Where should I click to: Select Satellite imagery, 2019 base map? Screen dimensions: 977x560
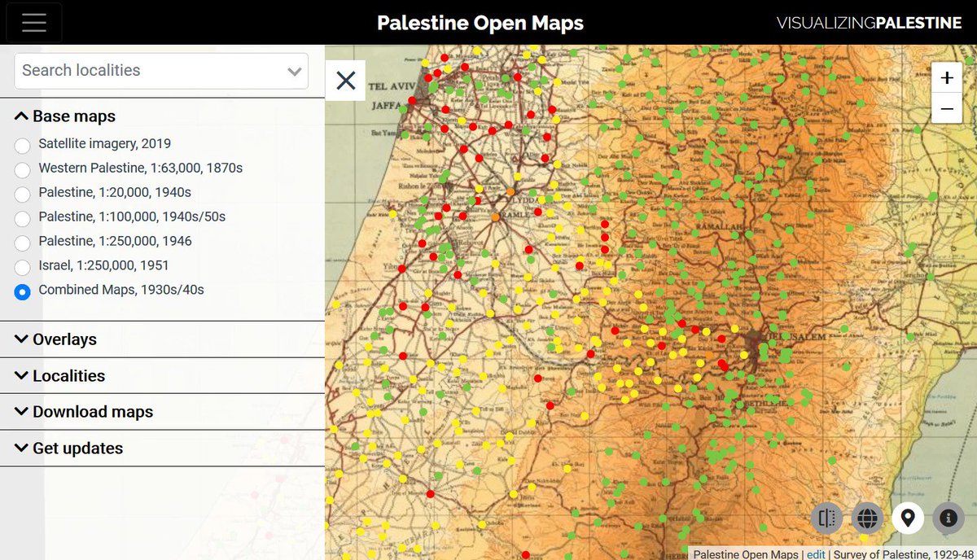pyautogui.click(x=23, y=145)
